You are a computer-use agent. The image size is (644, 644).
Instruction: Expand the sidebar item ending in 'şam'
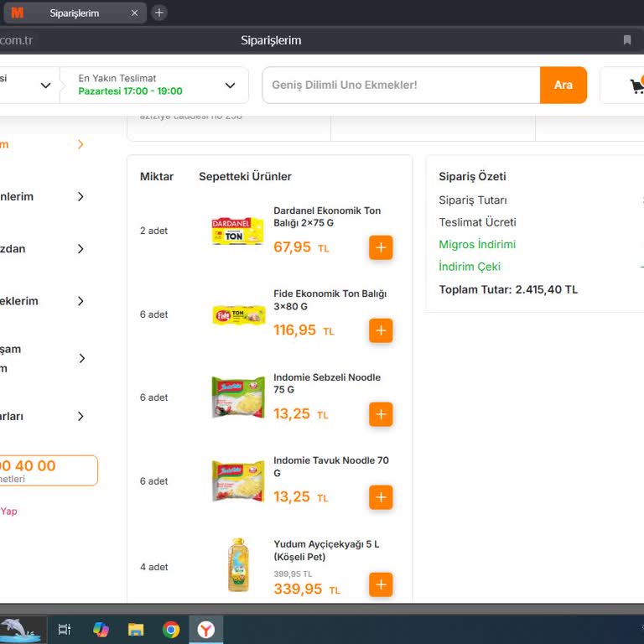pyautogui.click(x=81, y=359)
